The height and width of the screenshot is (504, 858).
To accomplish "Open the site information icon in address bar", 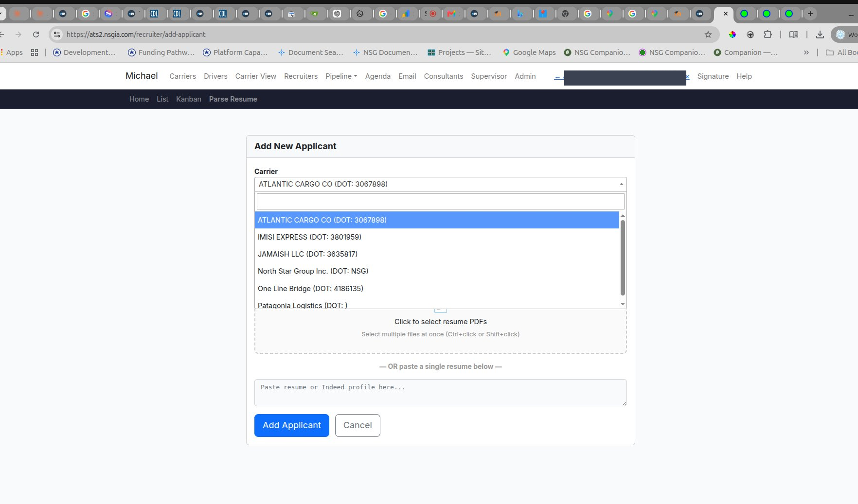I will (57, 35).
